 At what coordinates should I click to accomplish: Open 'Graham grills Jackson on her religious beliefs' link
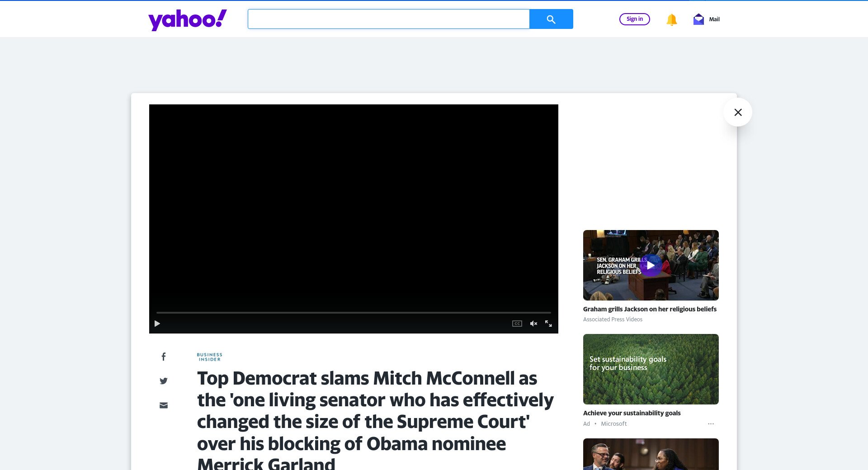[650, 309]
